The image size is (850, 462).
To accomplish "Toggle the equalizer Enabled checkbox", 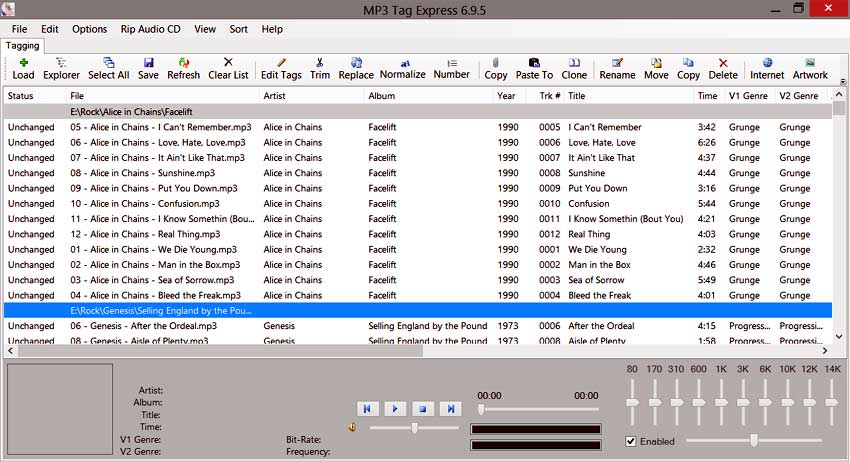I will coord(630,441).
